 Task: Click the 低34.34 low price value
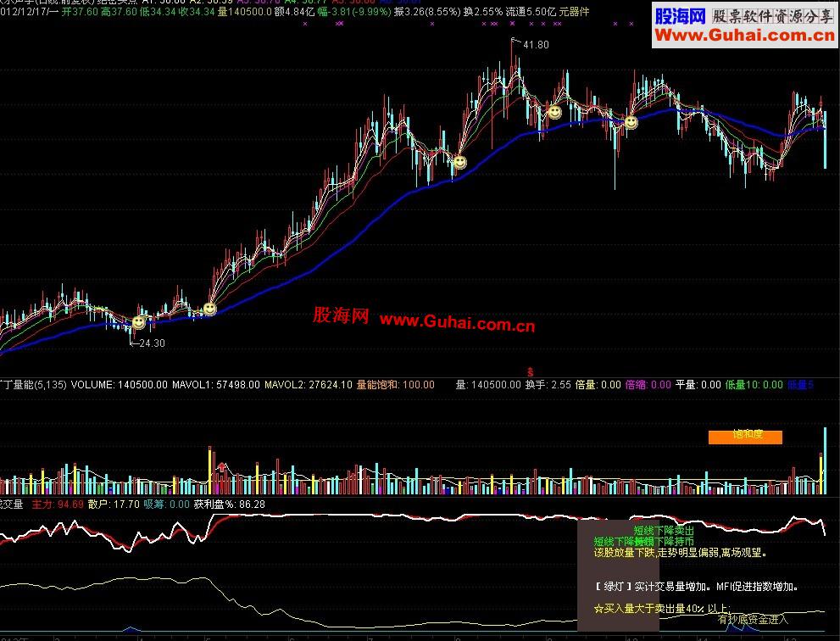[158, 11]
